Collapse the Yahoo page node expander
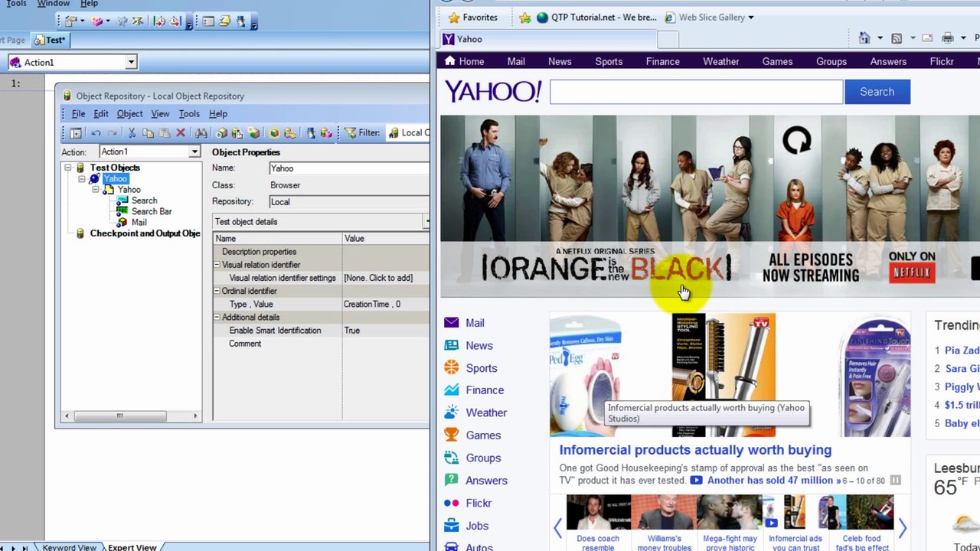The height and width of the screenshot is (551, 980). tap(96, 190)
